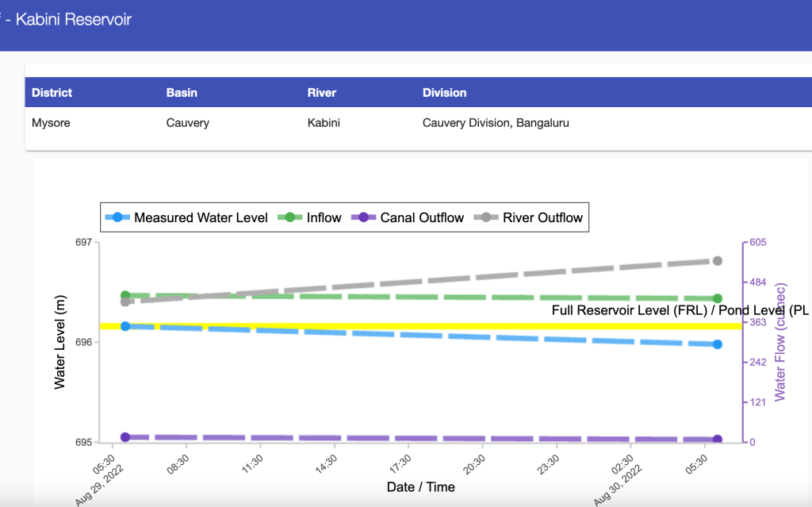Click the green Inflow starting data point
The width and height of the screenshot is (812, 507).
125,295
